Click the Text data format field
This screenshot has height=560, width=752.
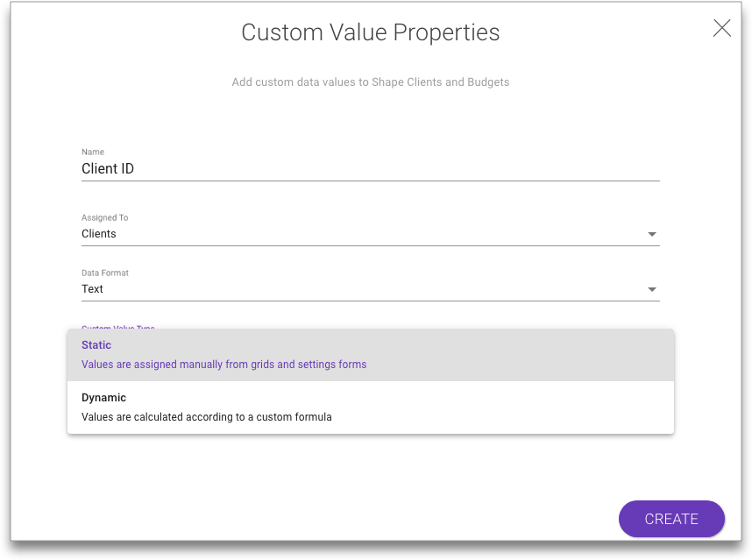[263, 288]
